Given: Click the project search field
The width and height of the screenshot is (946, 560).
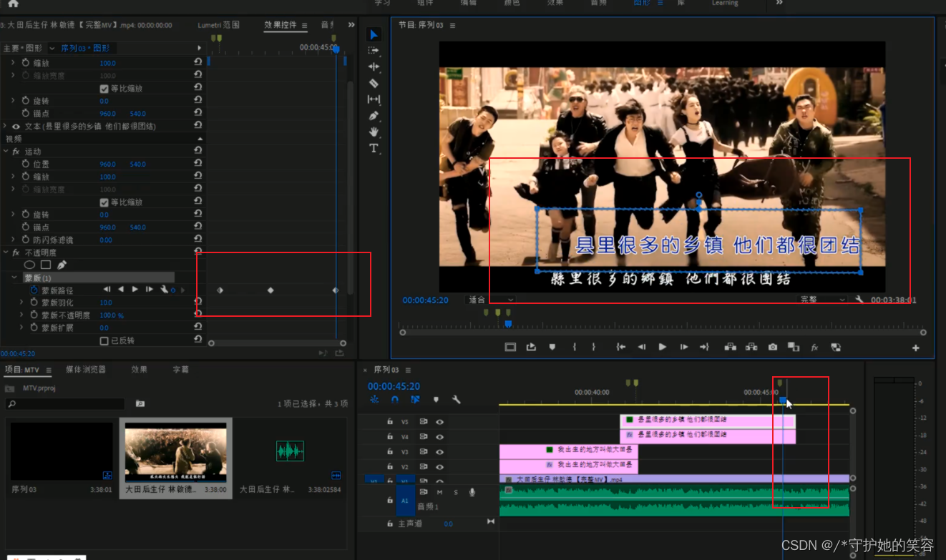Looking at the screenshot, I should click(x=65, y=404).
